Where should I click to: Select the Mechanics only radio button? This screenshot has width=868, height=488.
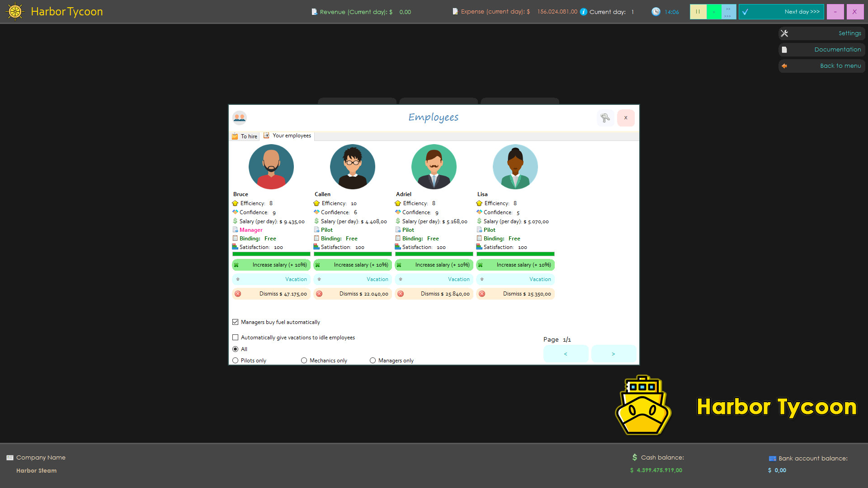point(304,360)
